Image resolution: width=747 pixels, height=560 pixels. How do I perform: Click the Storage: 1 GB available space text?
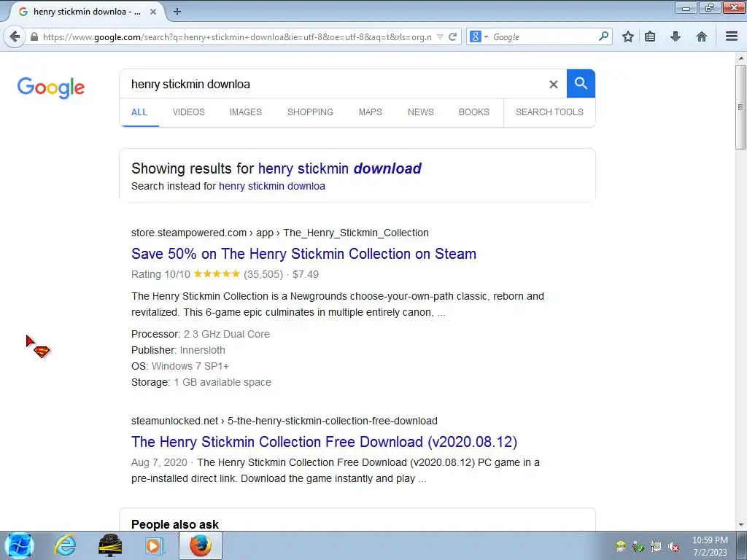(201, 382)
